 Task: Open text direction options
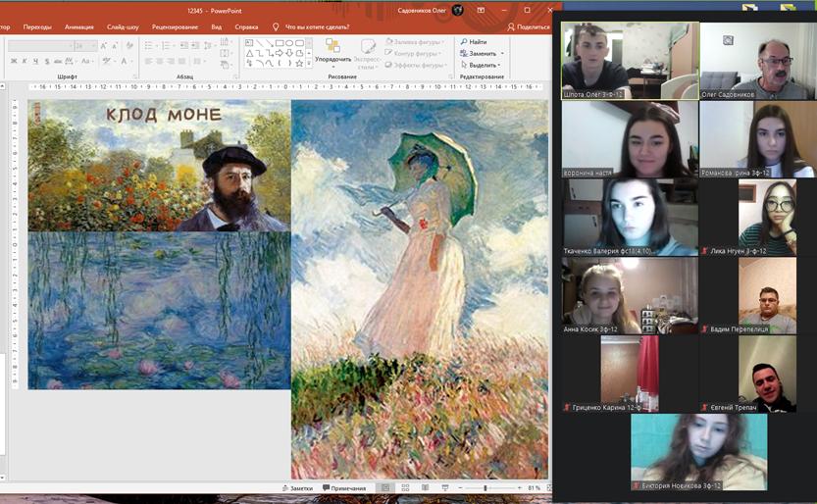coord(225,41)
